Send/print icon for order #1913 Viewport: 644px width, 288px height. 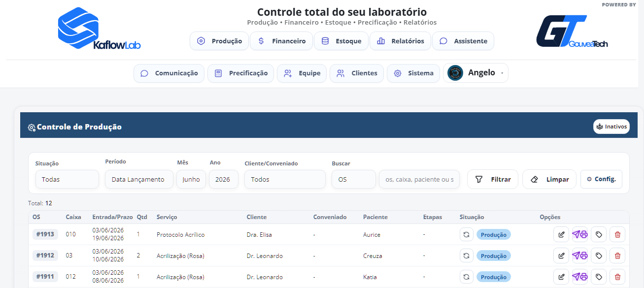pyautogui.click(x=580, y=234)
